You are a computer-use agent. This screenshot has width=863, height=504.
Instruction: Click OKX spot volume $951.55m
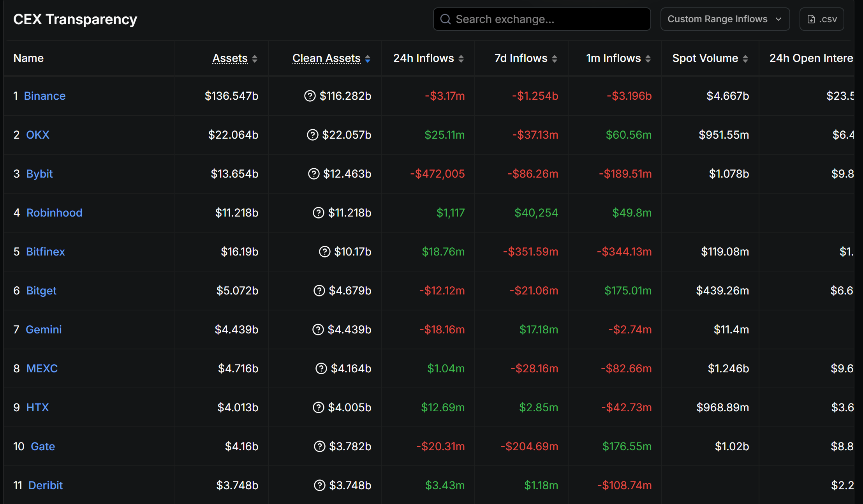pyautogui.click(x=724, y=135)
